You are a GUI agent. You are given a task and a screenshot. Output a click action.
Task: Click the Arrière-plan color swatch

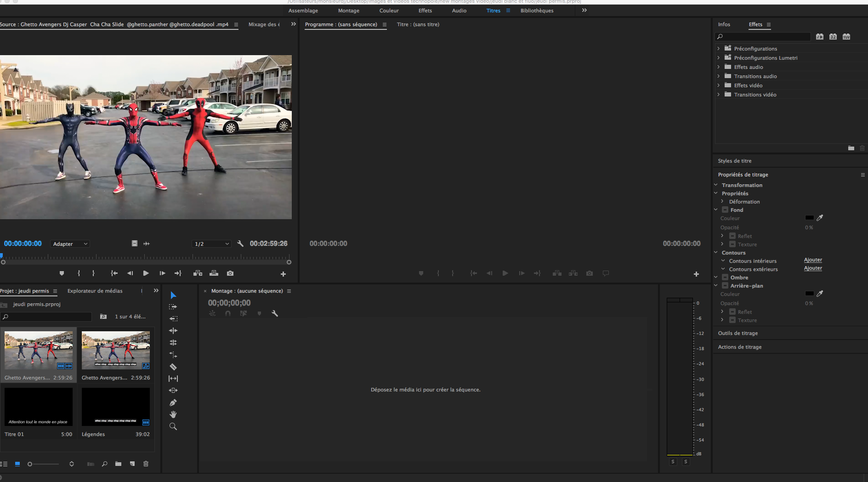[810, 294]
